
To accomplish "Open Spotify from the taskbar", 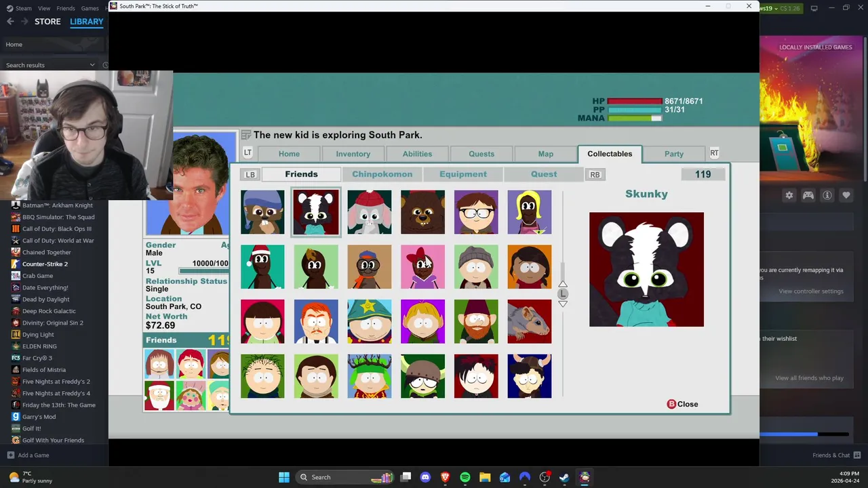I will (x=465, y=477).
